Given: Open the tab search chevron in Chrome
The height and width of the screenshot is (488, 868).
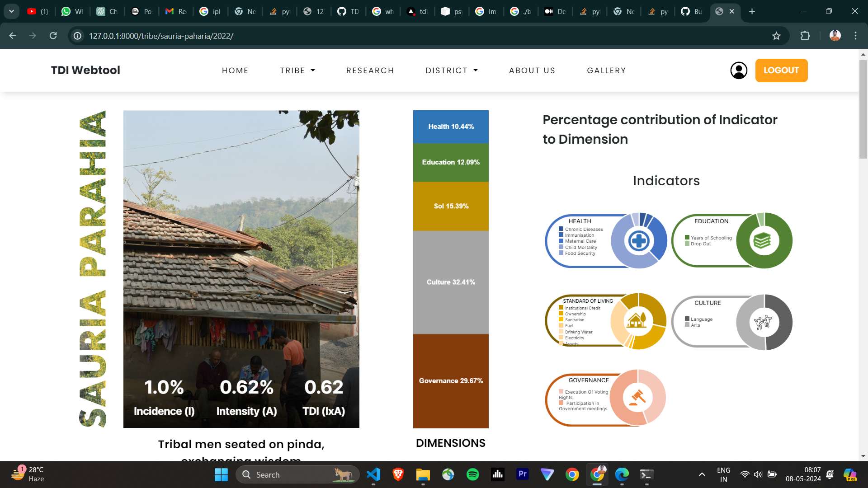Looking at the screenshot, I should (x=11, y=11).
